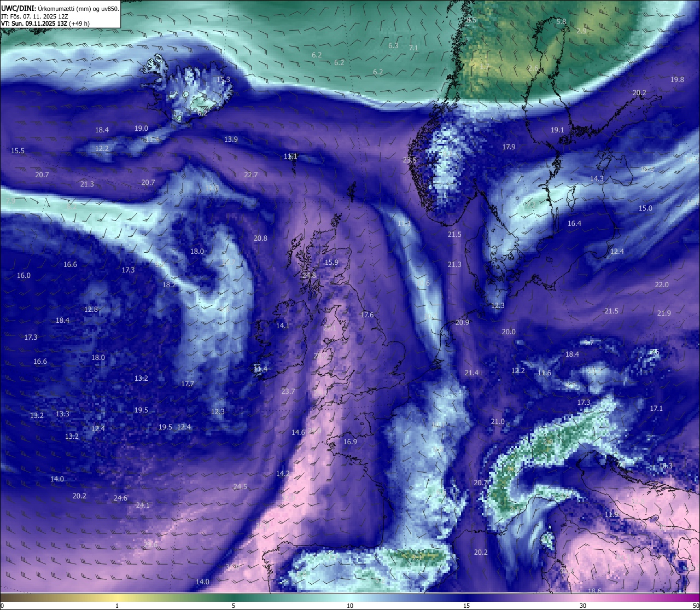Screen dimensions: 700x610
Task: Click the value 15.3 over Iceland
Action: tap(223, 80)
